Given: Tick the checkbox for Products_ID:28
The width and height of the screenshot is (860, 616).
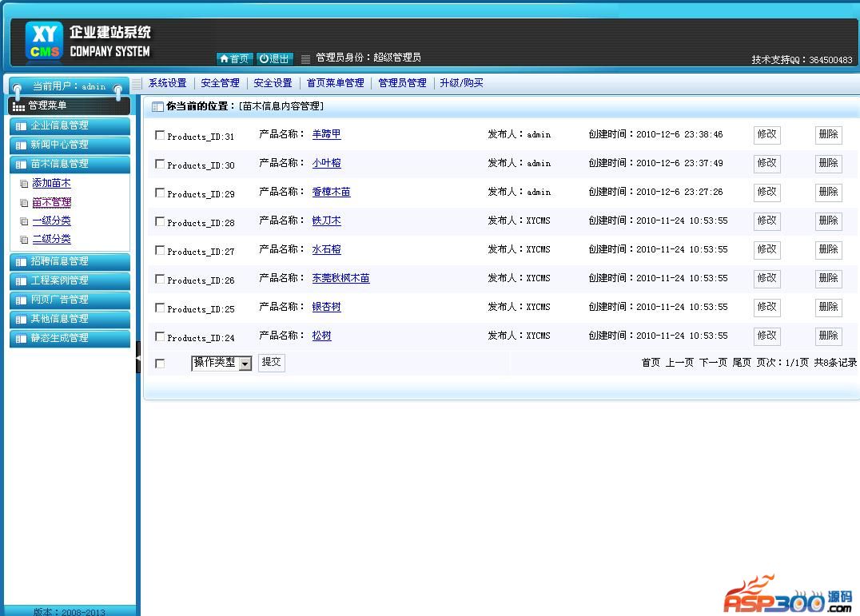Looking at the screenshot, I should pos(160,221).
